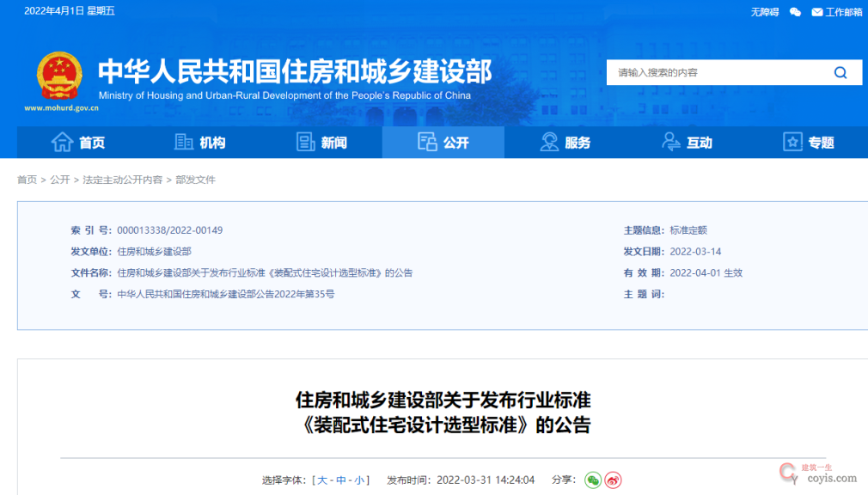Click the house icon beside 首页
Viewport: 868px width, 495px height.
(x=62, y=142)
